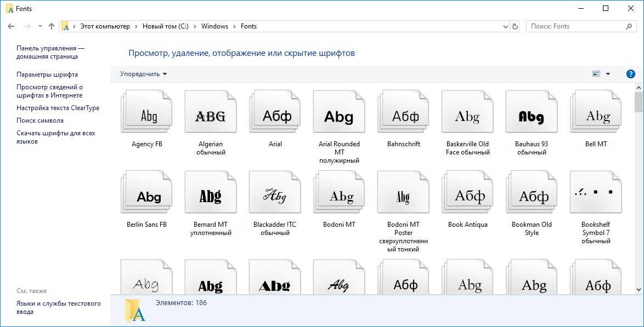This screenshot has width=644, height=327.
Task: Click Скачать шрифты для всех языков
Action: tap(56, 137)
